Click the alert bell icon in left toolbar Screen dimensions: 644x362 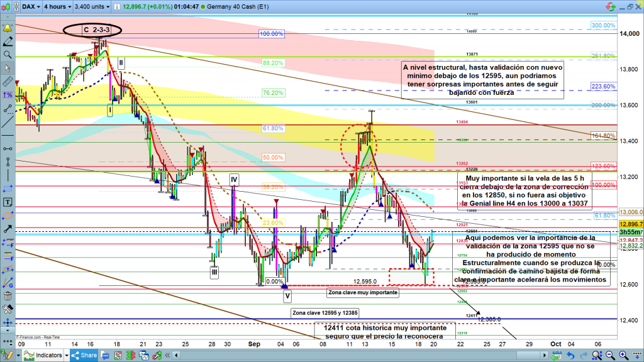(x=7, y=28)
